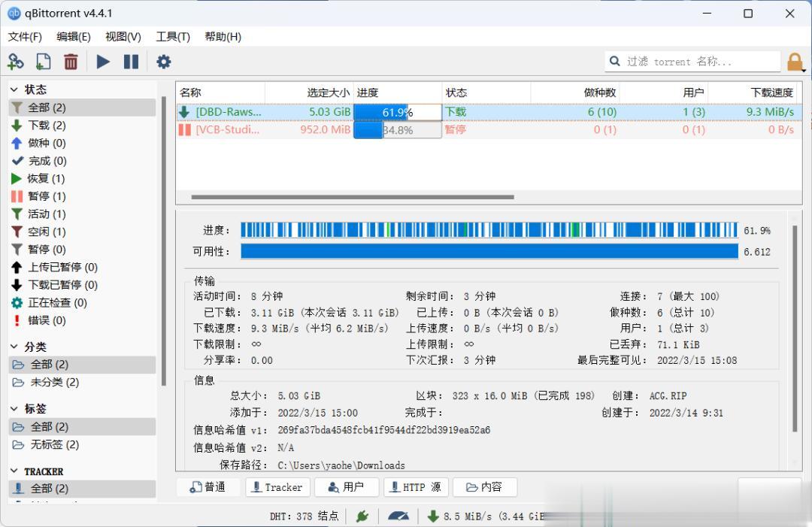Click the sidebar vertical scrollbar

[164, 241]
